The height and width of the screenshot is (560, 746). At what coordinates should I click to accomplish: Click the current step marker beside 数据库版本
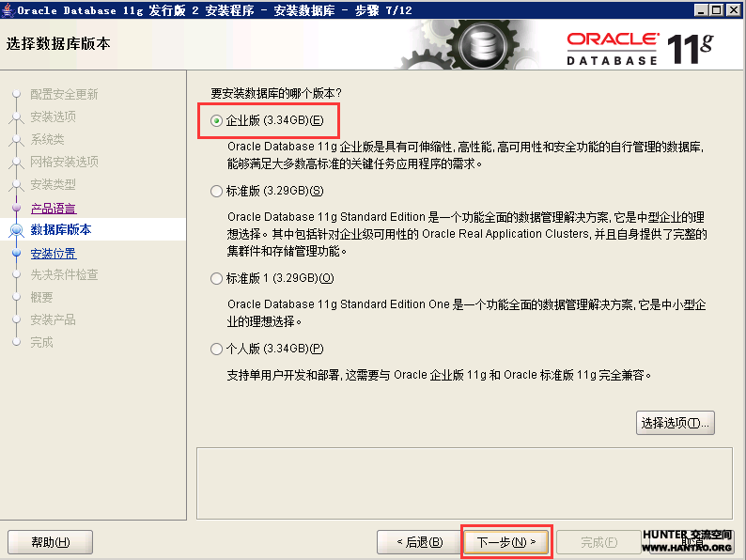click(15, 230)
